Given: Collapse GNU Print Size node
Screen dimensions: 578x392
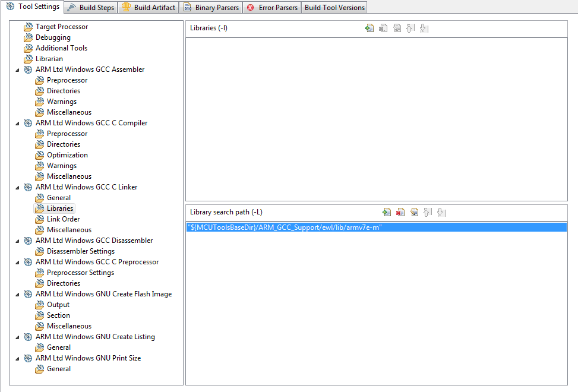Looking at the screenshot, I should tap(17, 359).
